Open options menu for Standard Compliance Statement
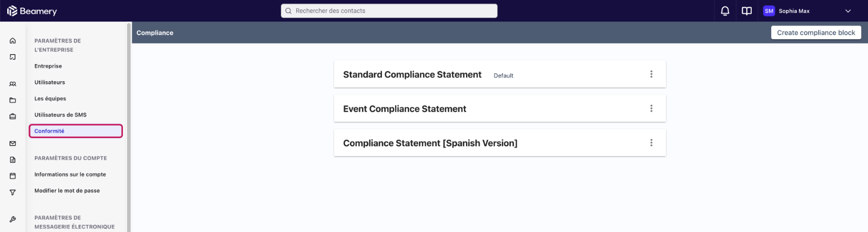The height and width of the screenshot is (232, 868). pyautogui.click(x=651, y=74)
